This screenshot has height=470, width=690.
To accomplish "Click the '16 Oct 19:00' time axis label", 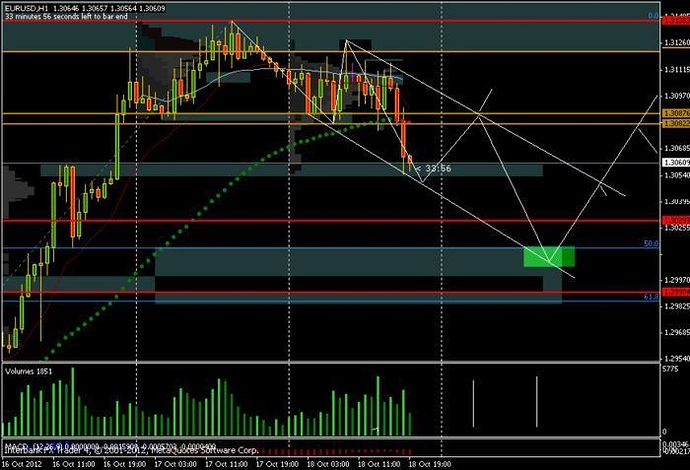I will (125, 464).
